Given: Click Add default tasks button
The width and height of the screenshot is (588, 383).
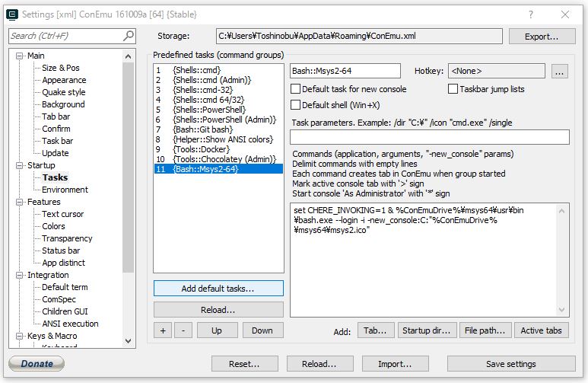Looking at the screenshot, I should coord(218,289).
